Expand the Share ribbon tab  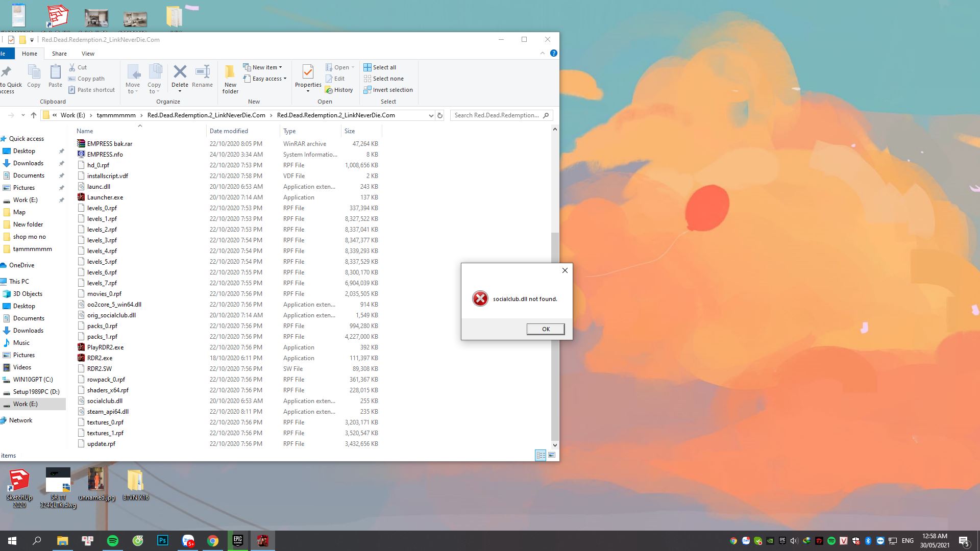(x=59, y=53)
